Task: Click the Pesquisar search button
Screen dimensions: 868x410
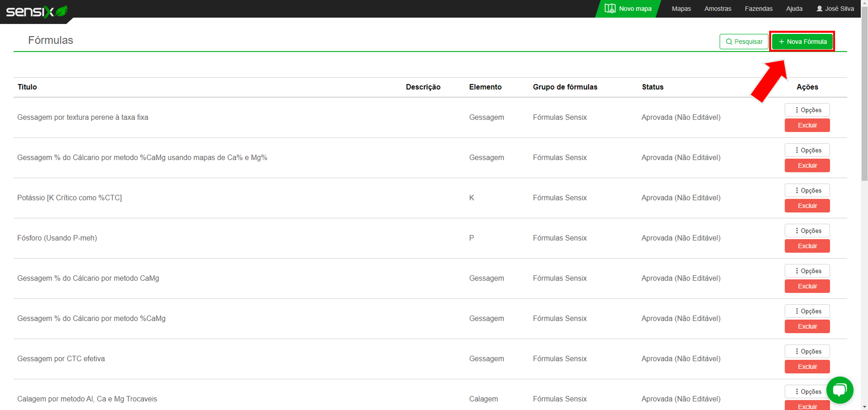Action: [x=744, y=41]
